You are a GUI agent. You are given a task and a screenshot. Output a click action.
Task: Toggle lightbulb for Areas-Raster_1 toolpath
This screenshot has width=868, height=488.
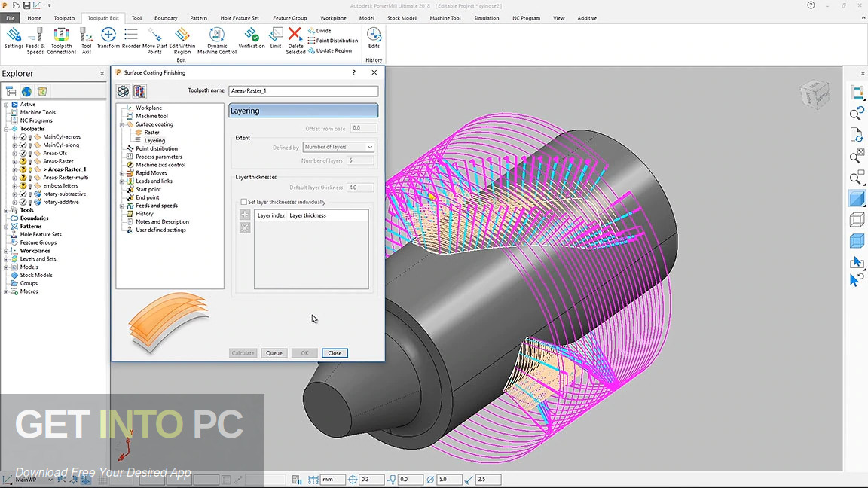pyautogui.click(x=30, y=170)
